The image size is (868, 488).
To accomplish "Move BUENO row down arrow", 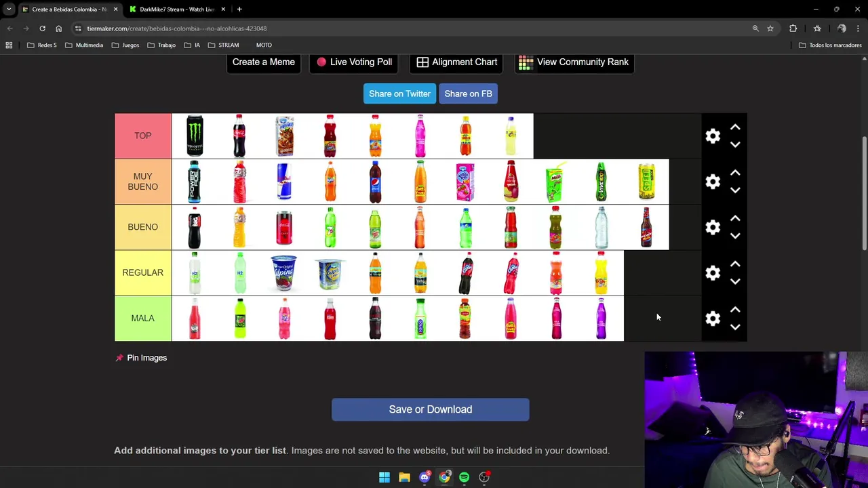I will tap(735, 235).
